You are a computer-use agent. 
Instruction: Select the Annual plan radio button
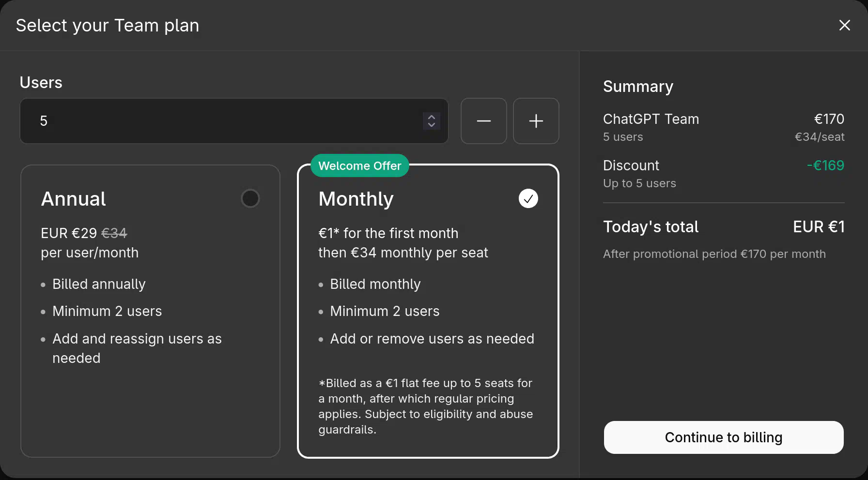tap(250, 198)
